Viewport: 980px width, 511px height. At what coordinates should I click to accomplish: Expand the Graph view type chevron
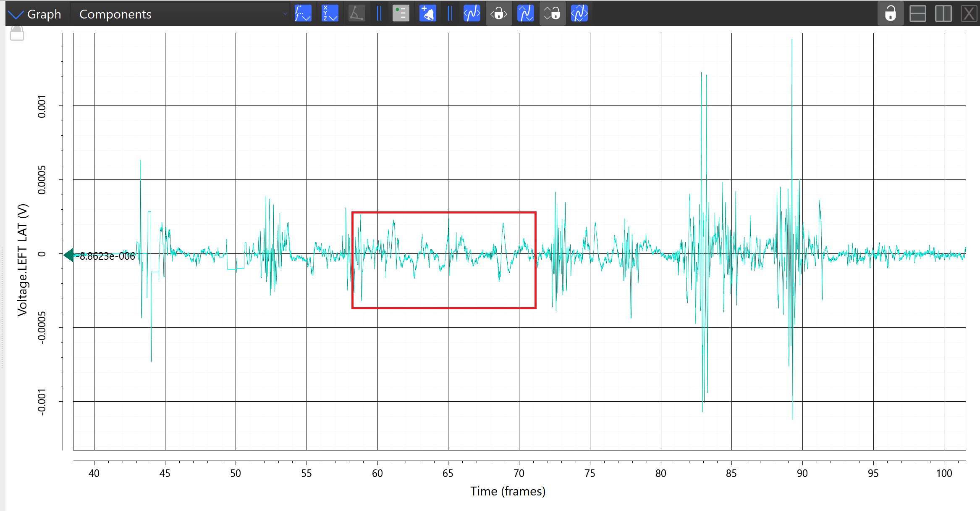coord(16,15)
